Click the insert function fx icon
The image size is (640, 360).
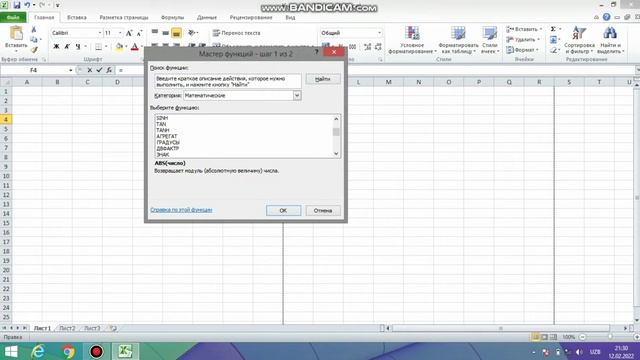109,70
